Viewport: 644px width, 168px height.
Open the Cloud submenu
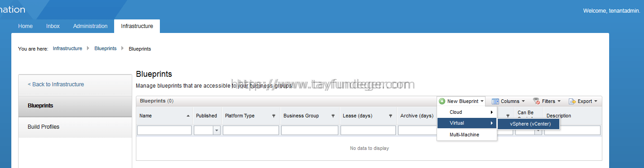(467, 112)
